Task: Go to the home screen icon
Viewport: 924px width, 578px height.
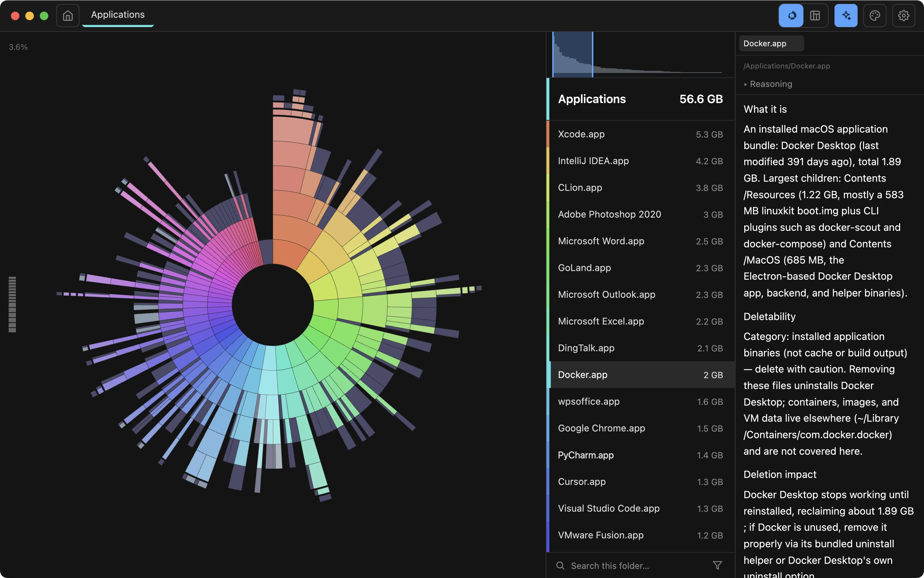Action: pyautogui.click(x=68, y=16)
